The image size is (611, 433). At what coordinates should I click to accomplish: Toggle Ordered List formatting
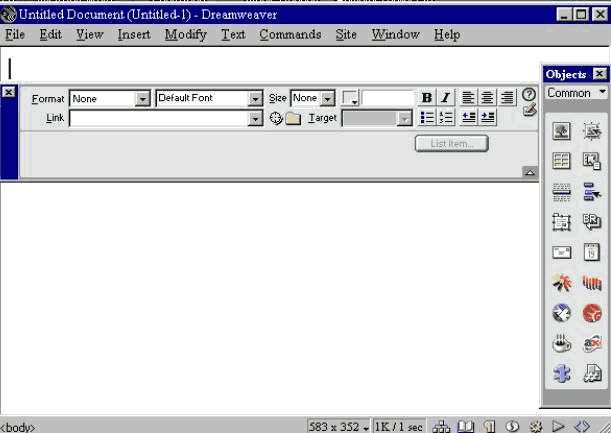[x=446, y=117]
